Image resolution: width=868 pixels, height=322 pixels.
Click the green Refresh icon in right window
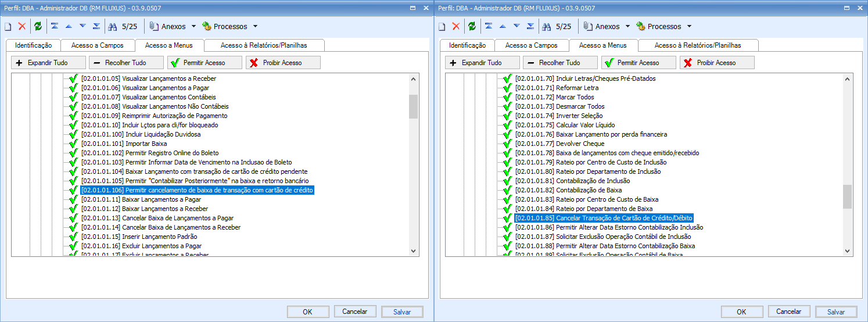(472, 26)
